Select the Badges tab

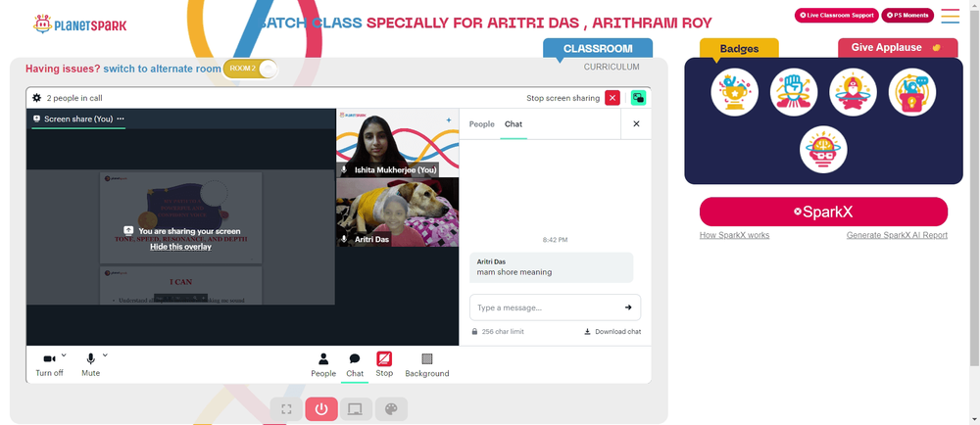[x=739, y=48]
